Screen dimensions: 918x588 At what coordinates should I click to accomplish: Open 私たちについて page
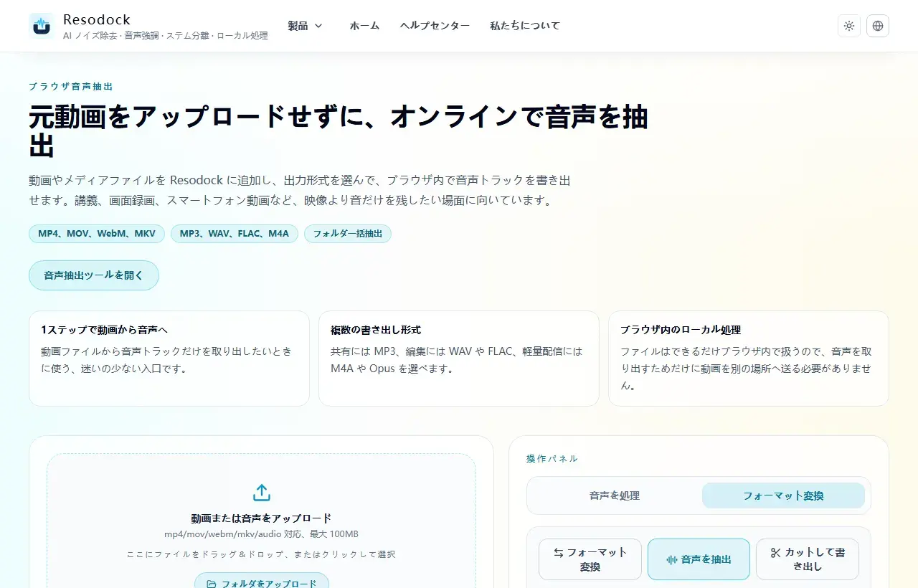(525, 26)
